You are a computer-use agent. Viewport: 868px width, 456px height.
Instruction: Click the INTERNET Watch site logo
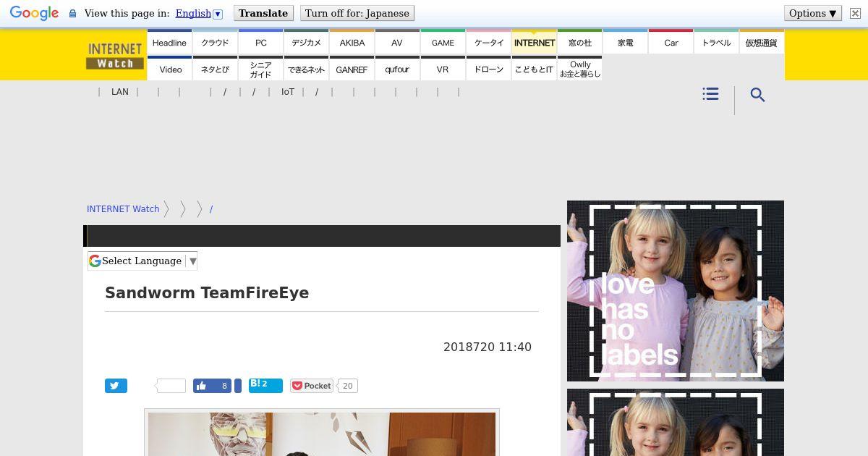pyautogui.click(x=114, y=56)
